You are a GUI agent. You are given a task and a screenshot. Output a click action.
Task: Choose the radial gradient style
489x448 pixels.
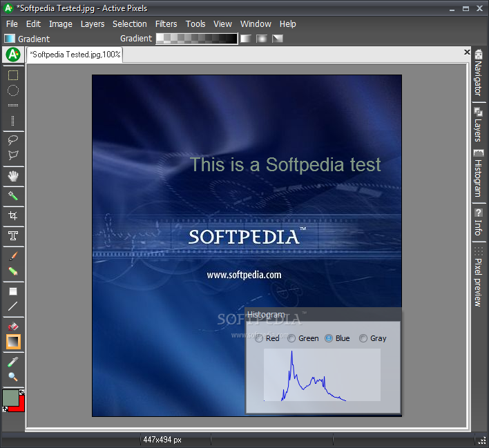[262, 39]
